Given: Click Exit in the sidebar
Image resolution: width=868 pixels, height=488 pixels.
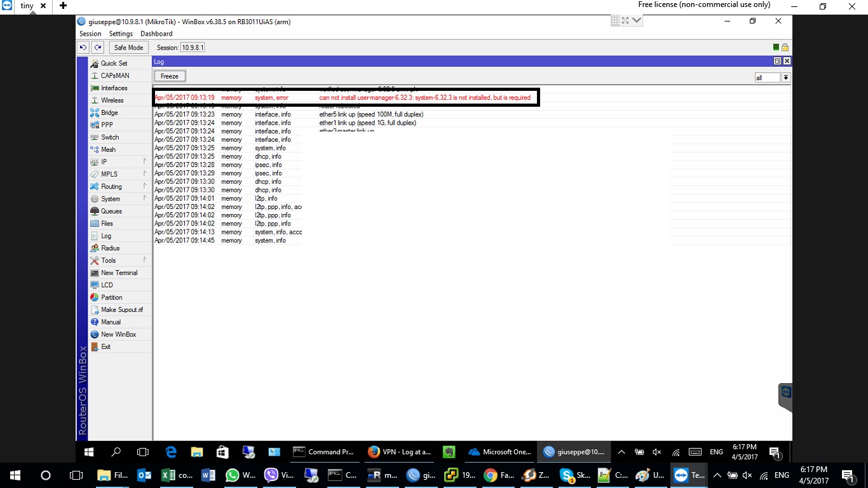Looking at the screenshot, I should 105,346.
